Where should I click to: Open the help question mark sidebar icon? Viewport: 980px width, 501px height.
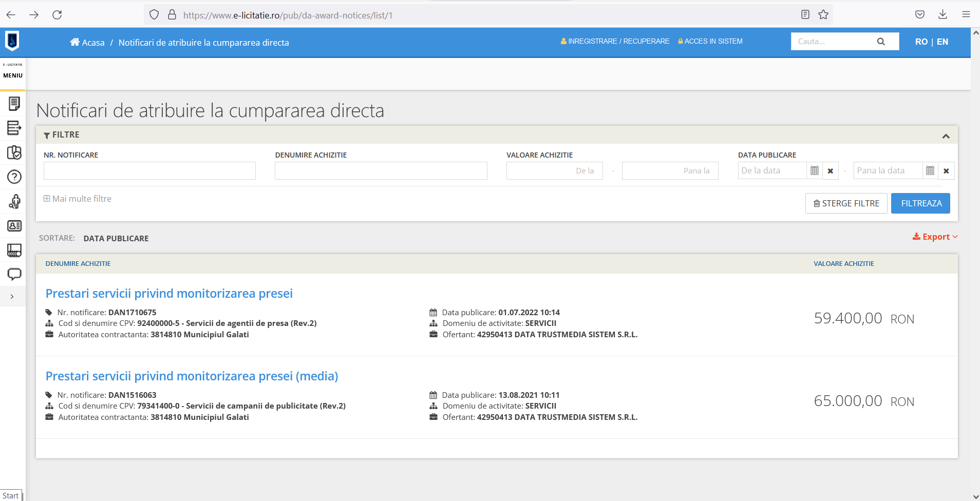(x=14, y=177)
